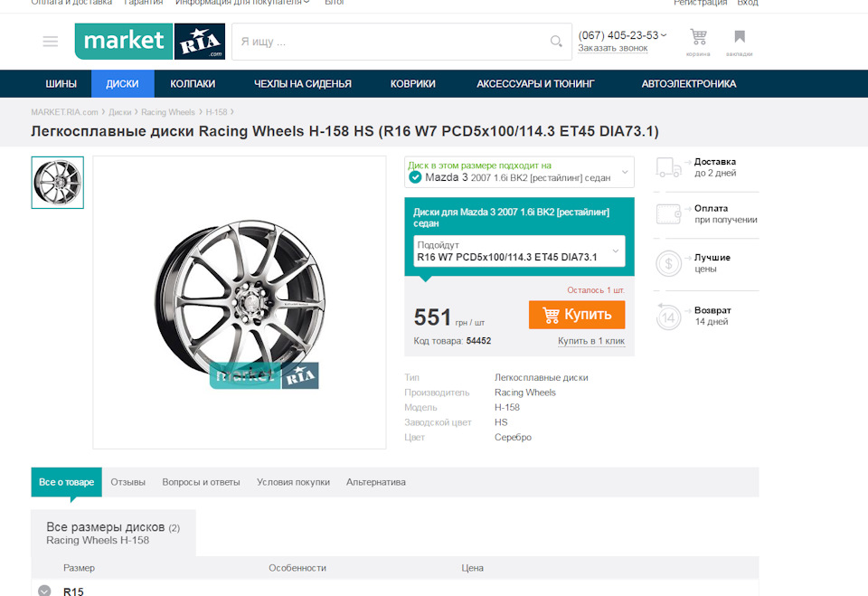Click the delivery truck icon
This screenshot has height=596, width=868.
(x=668, y=167)
